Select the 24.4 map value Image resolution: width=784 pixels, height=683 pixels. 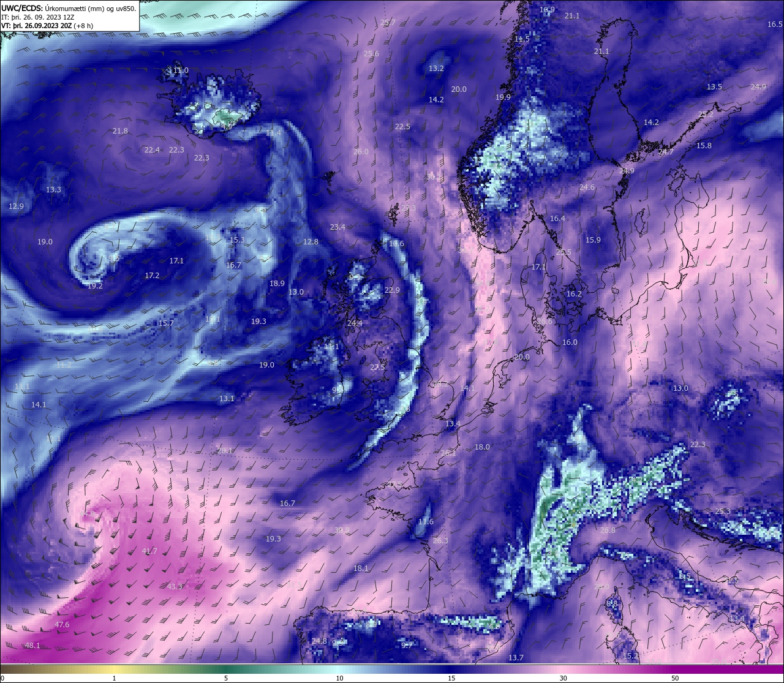pos(355,323)
